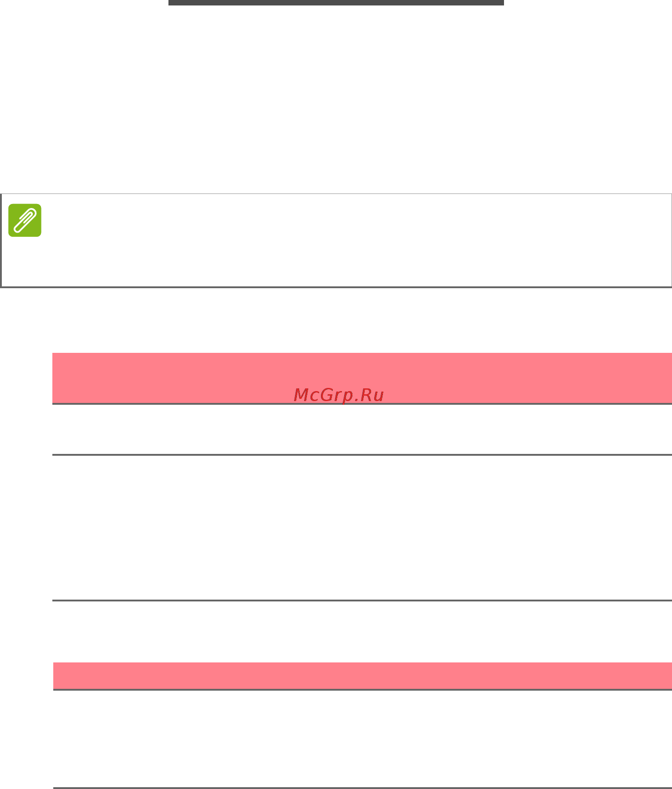This screenshot has height=789, width=672.
Task: Select the empty note box beside paperclip
Action: [355, 240]
